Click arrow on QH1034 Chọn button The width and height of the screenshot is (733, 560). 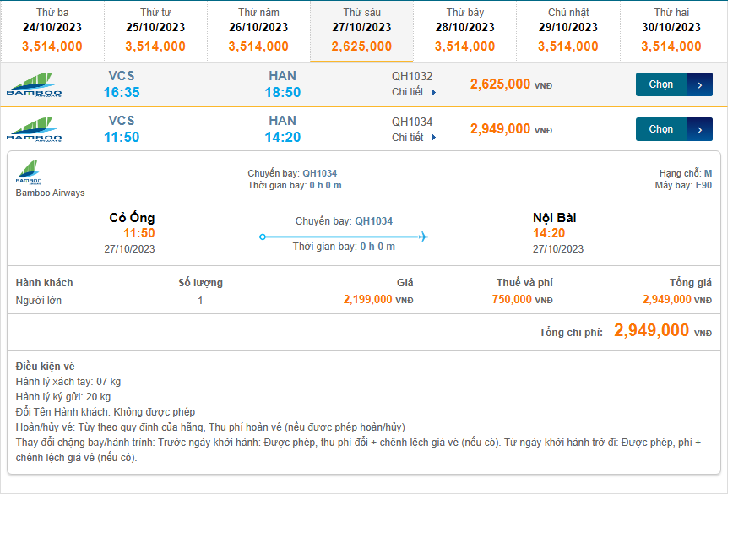point(700,129)
